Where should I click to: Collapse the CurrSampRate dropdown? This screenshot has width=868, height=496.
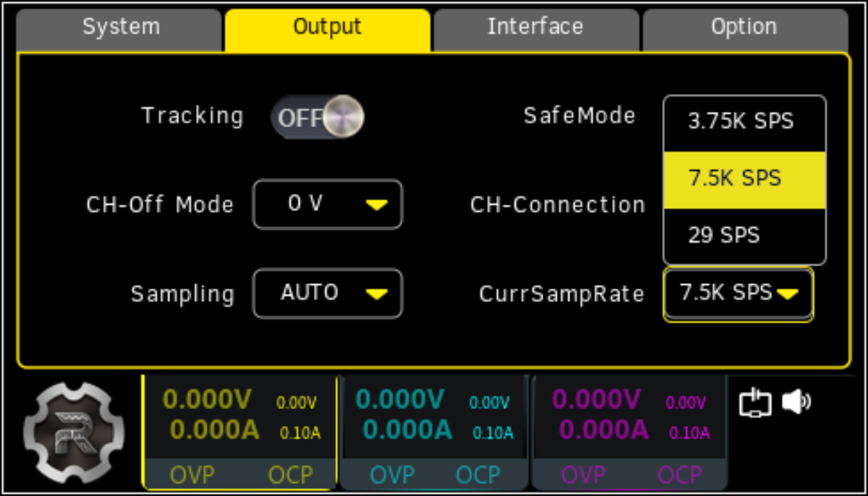click(738, 294)
